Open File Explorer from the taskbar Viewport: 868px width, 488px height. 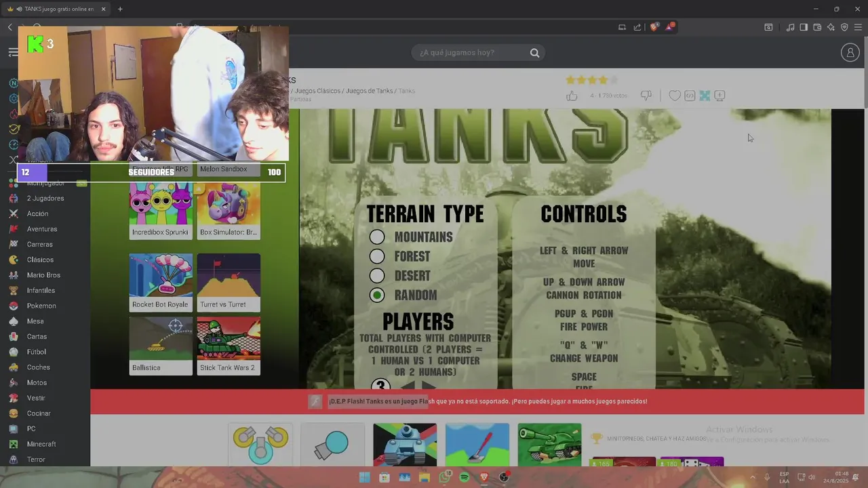pyautogui.click(x=425, y=477)
